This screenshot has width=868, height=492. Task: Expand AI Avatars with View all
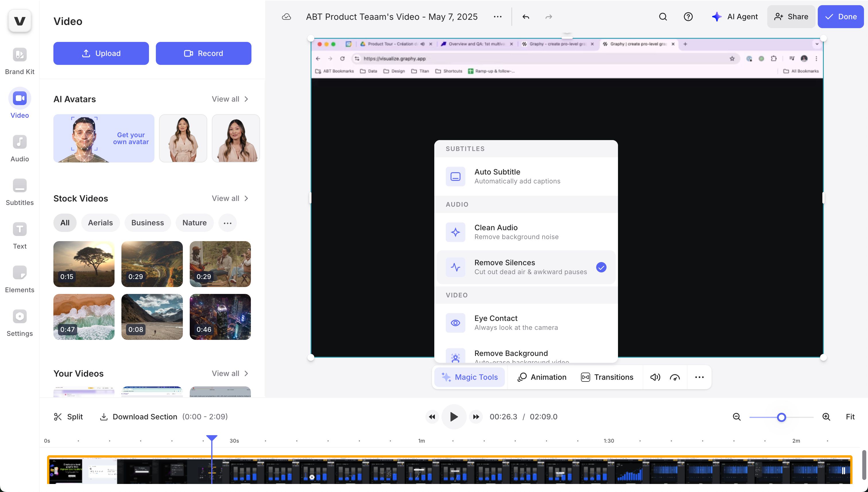pos(230,99)
